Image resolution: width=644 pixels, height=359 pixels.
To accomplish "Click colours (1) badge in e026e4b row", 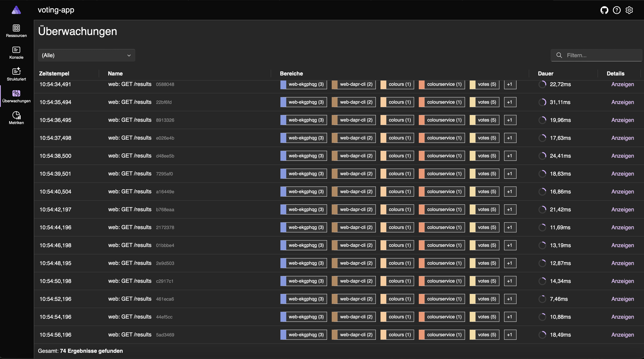I will (x=397, y=138).
